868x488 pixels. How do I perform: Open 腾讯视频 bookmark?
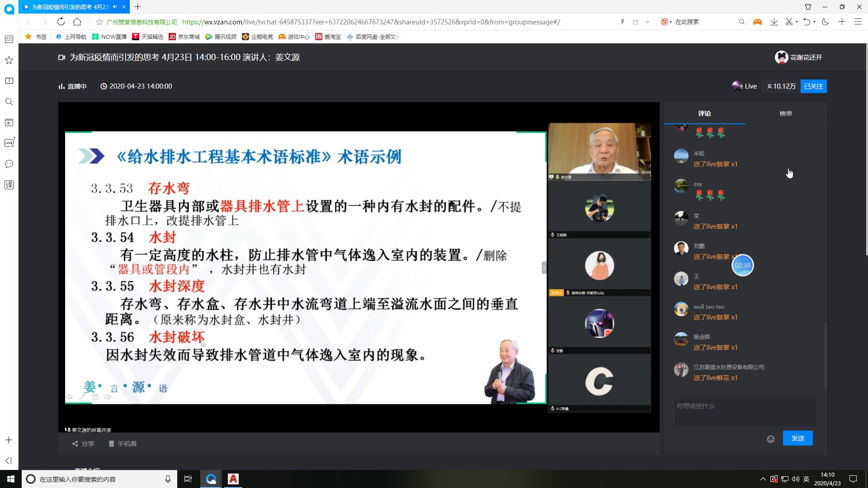coord(221,37)
